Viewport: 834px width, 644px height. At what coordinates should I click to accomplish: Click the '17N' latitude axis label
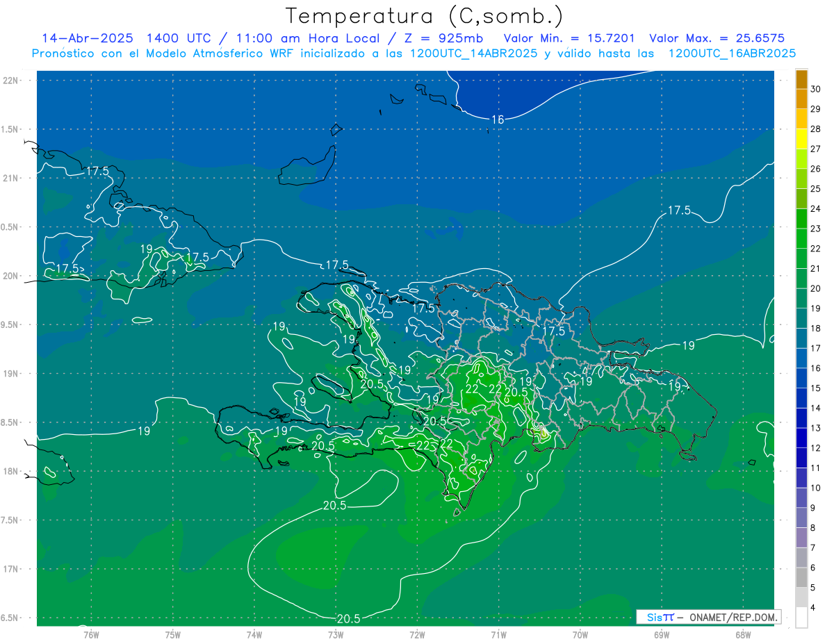pyautogui.click(x=11, y=569)
